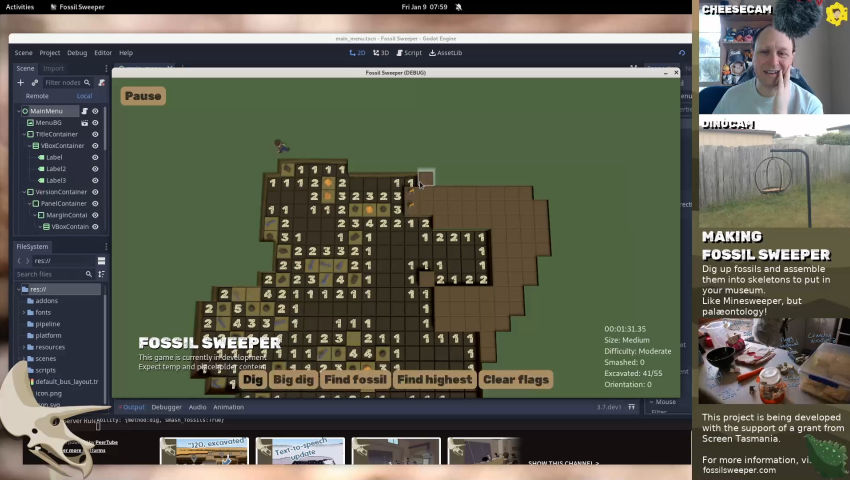850x480 pixels.
Task: Click the Dig button
Action: (253, 380)
